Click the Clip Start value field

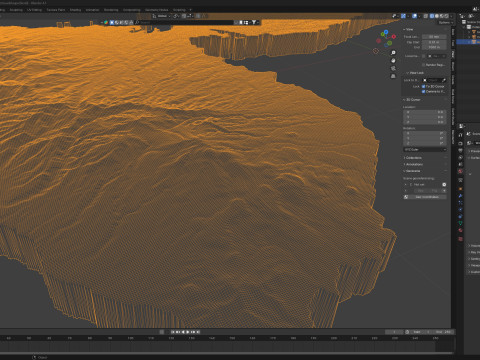[434, 42]
